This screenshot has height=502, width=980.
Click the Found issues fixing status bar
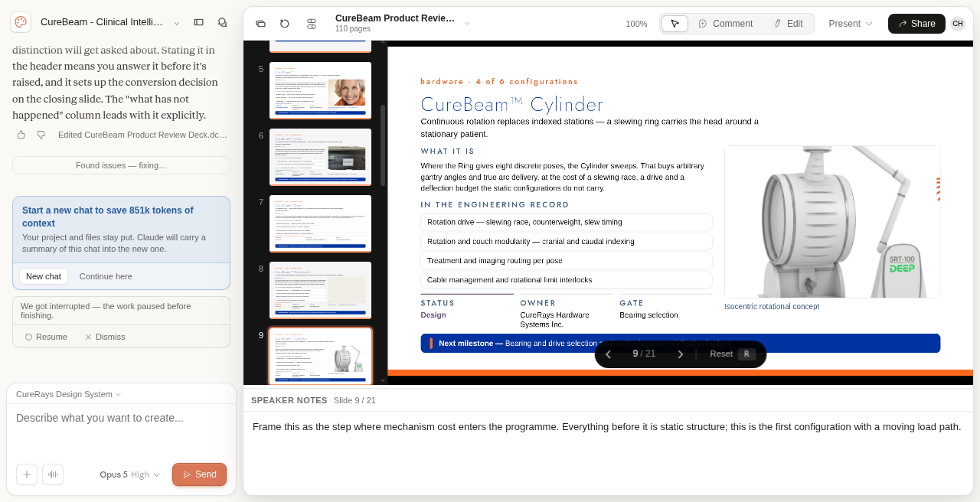click(x=121, y=165)
